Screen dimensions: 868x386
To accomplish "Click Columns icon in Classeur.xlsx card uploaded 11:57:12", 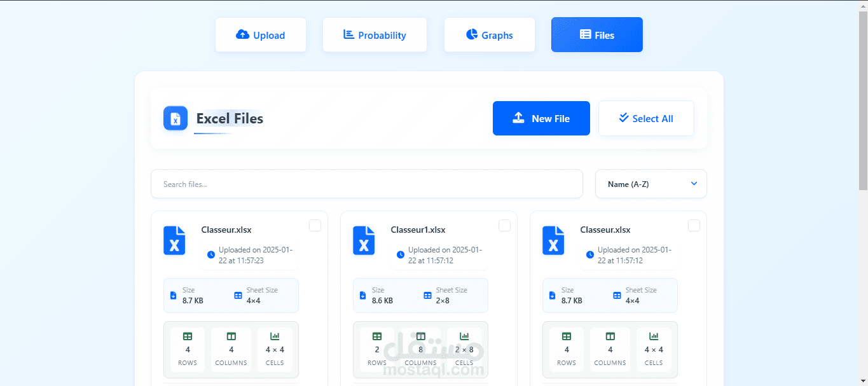I will [x=610, y=336].
